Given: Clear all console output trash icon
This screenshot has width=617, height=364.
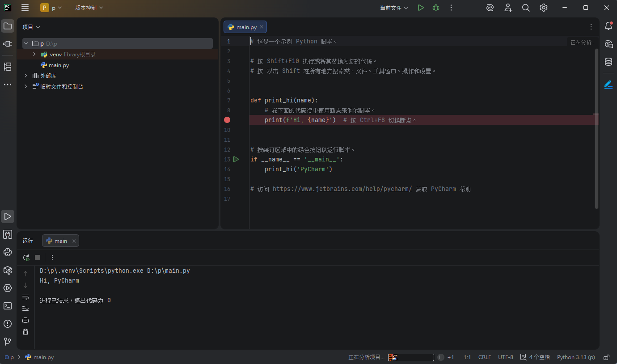Looking at the screenshot, I should click(x=25, y=332).
